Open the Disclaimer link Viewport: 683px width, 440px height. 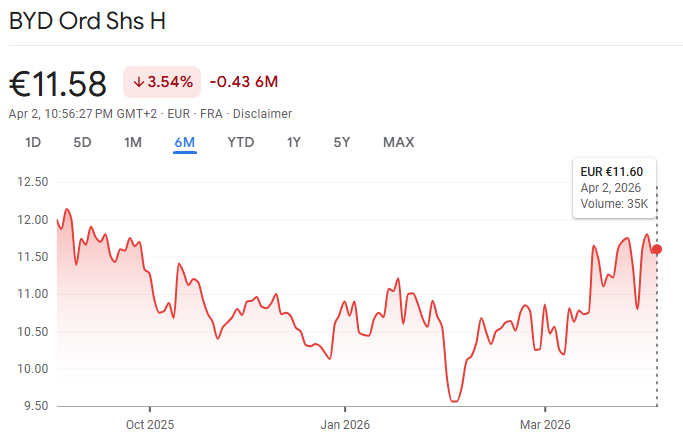tap(262, 114)
